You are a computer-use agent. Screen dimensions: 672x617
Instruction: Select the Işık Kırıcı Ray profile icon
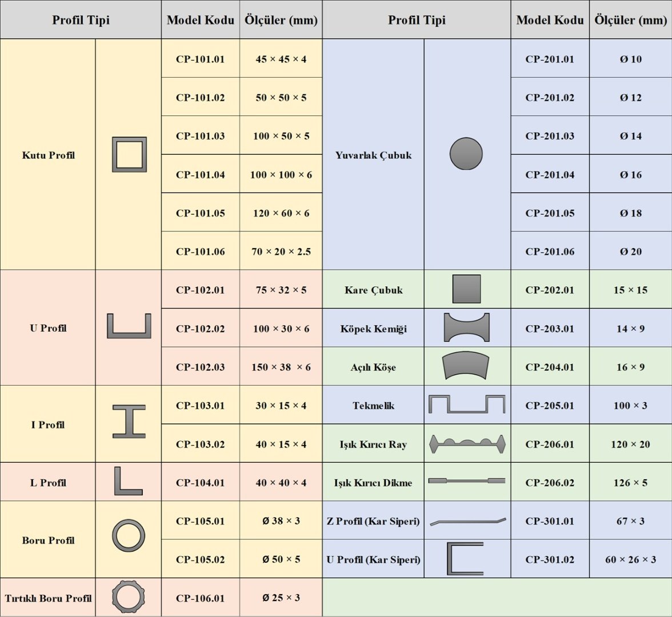coord(467,443)
